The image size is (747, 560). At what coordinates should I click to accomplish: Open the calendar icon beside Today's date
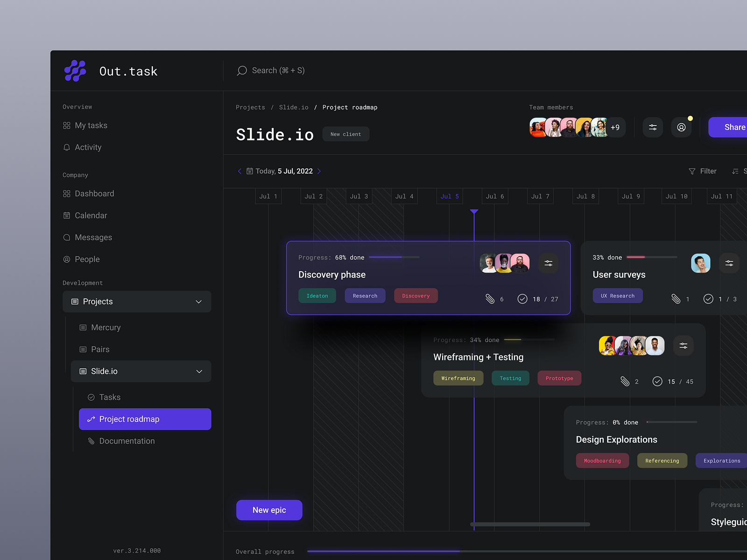pos(249,171)
